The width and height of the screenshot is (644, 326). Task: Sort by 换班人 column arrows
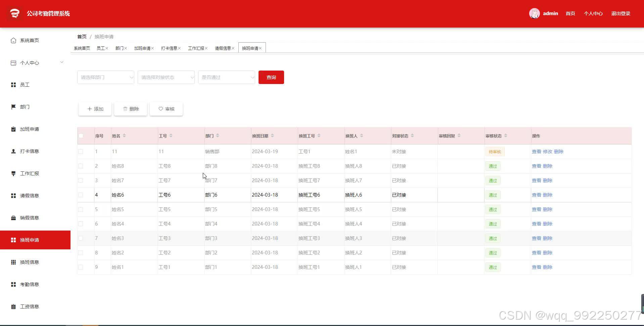[x=362, y=136]
